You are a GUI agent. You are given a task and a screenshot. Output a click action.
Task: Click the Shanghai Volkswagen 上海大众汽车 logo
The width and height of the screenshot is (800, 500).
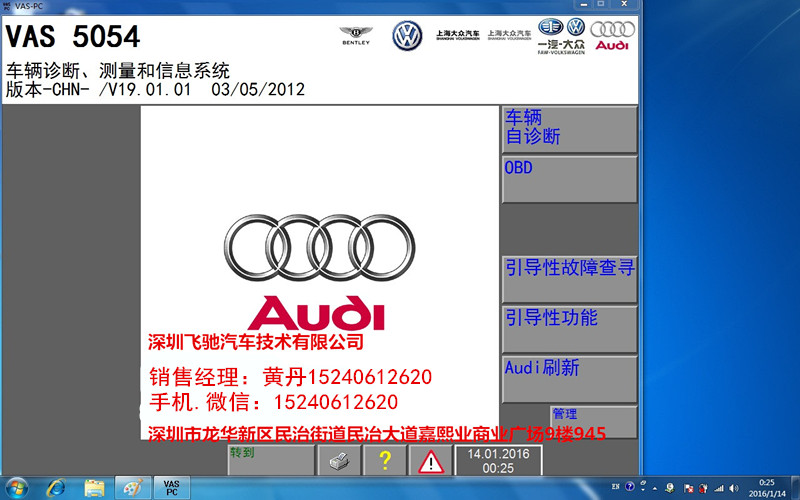tap(457, 33)
